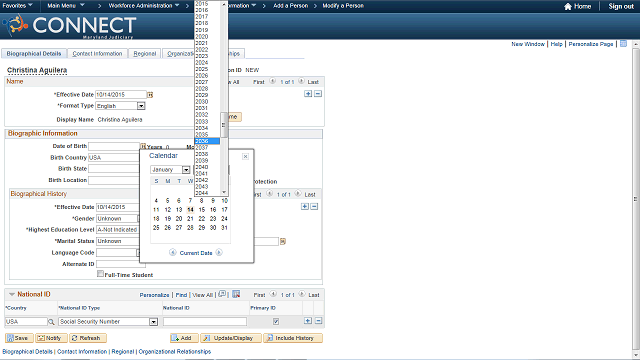
Task: Click Include History button
Action: click(x=293, y=338)
